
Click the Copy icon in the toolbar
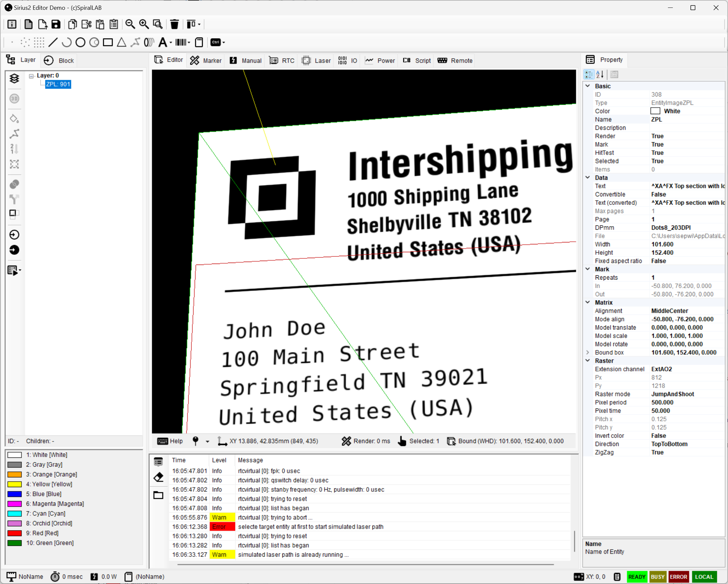pyautogui.click(x=72, y=24)
